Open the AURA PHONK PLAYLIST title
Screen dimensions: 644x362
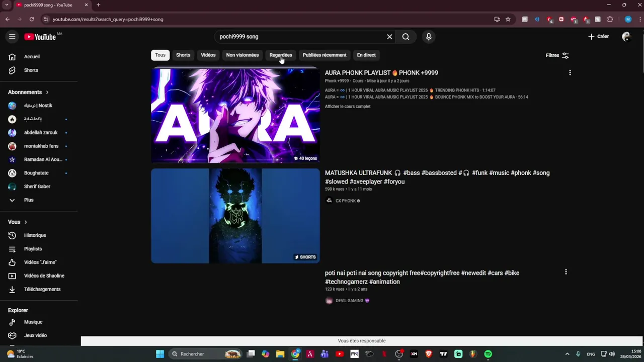(381, 73)
